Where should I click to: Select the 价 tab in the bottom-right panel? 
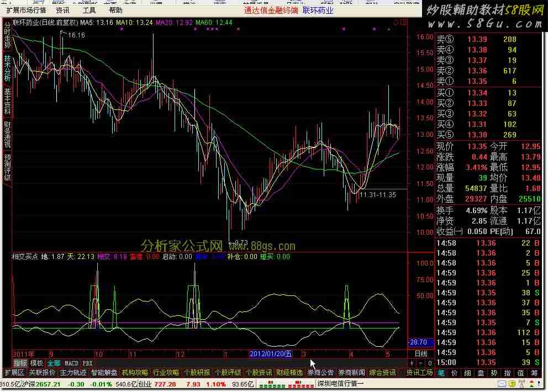click(x=455, y=373)
